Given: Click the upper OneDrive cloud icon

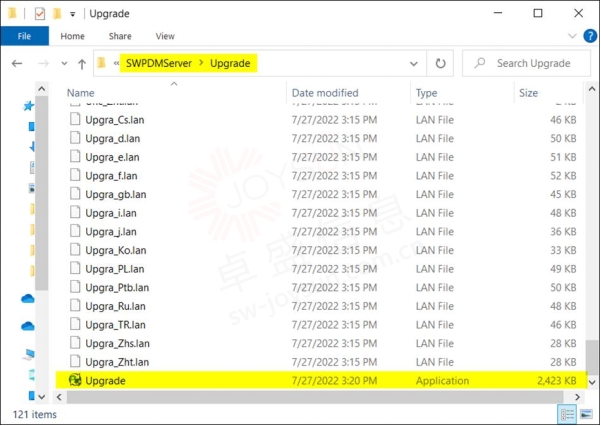Looking at the screenshot, I should tap(28, 298).
